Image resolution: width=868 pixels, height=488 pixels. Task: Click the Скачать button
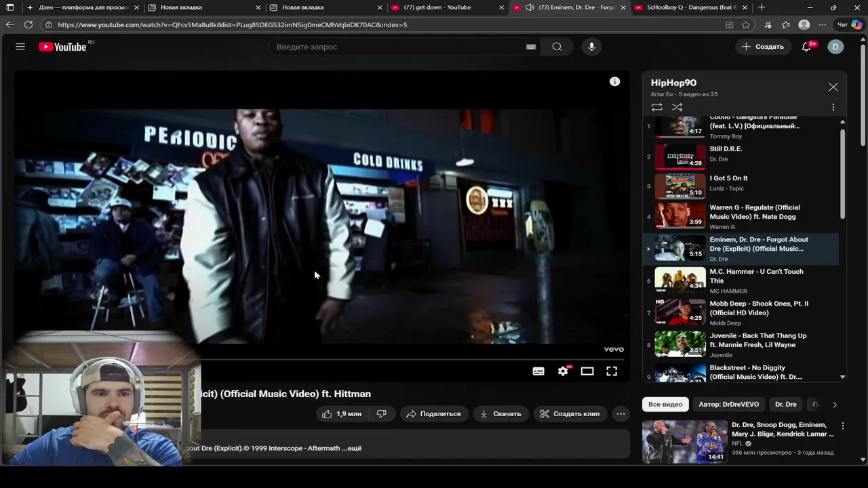pyautogui.click(x=500, y=413)
